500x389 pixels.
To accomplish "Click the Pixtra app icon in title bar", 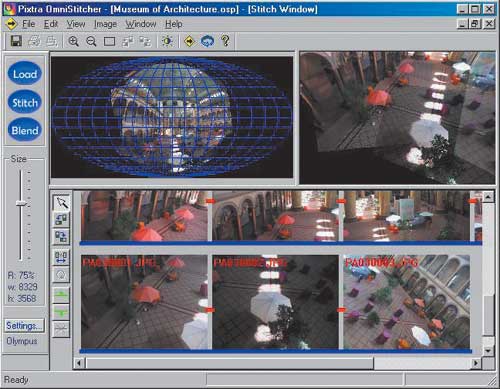I will click(10, 9).
